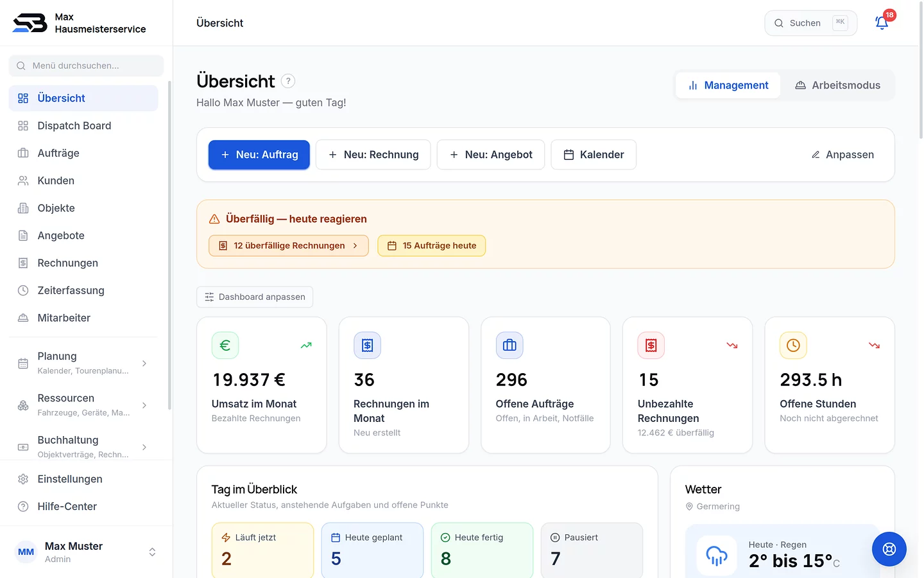The width and height of the screenshot is (924, 578).
Task: Open the Max Muster account switcher
Action: 86,552
